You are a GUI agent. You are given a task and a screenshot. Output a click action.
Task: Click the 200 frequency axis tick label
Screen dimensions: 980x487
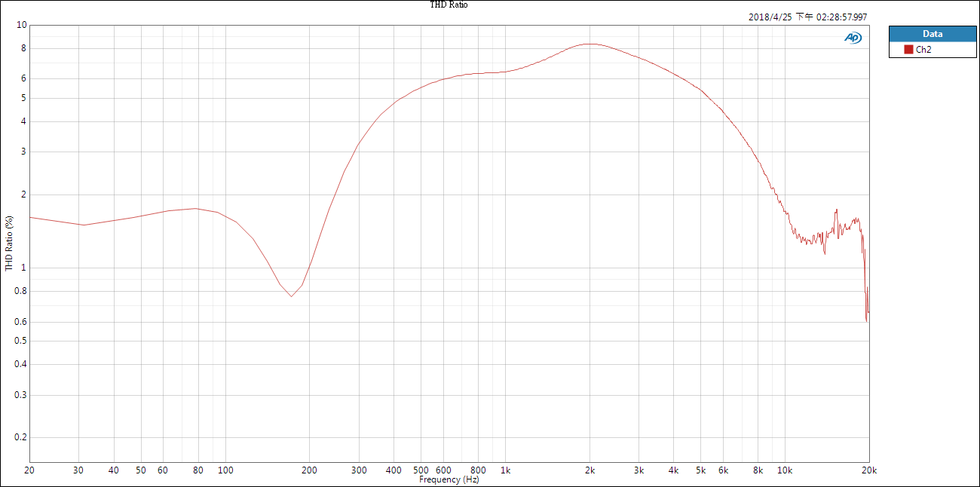(309, 470)
